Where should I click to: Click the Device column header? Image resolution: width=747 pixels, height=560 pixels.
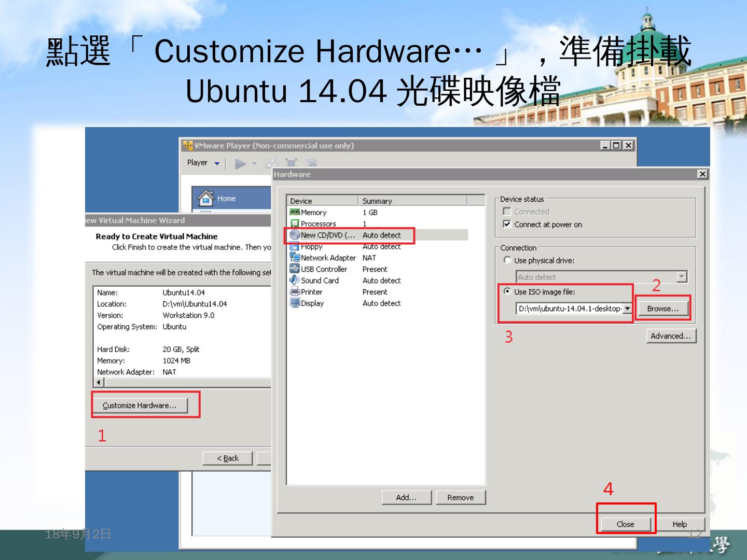tap(322, 201)
